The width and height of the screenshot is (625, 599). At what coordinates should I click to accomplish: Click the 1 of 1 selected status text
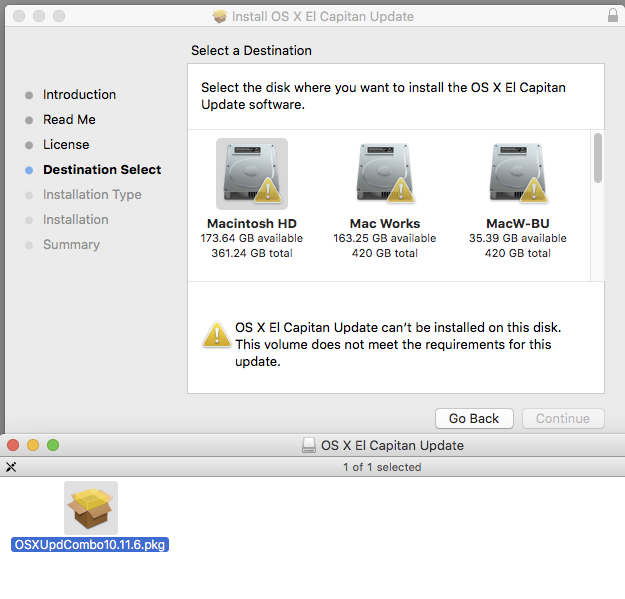(382, 467)
